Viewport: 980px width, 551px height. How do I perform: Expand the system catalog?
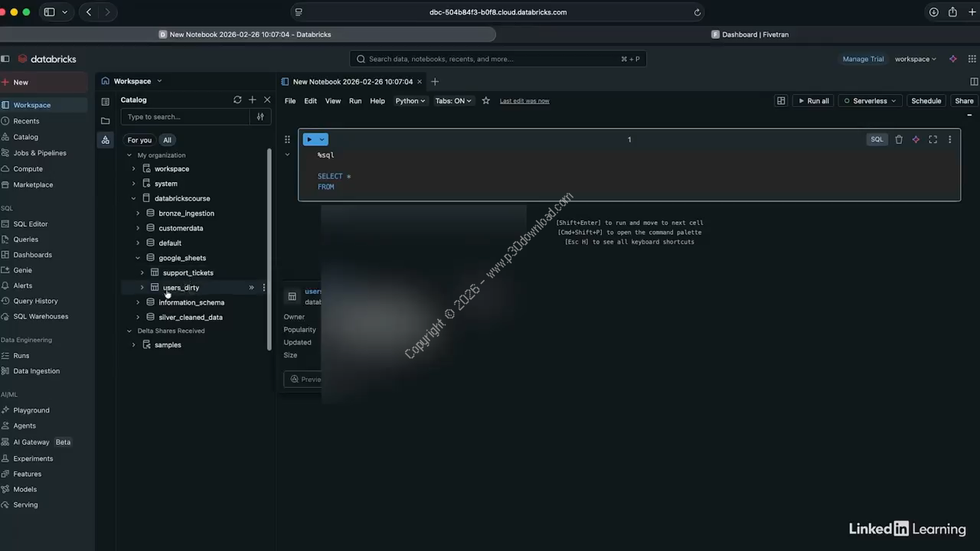click(x=133, y=184)
